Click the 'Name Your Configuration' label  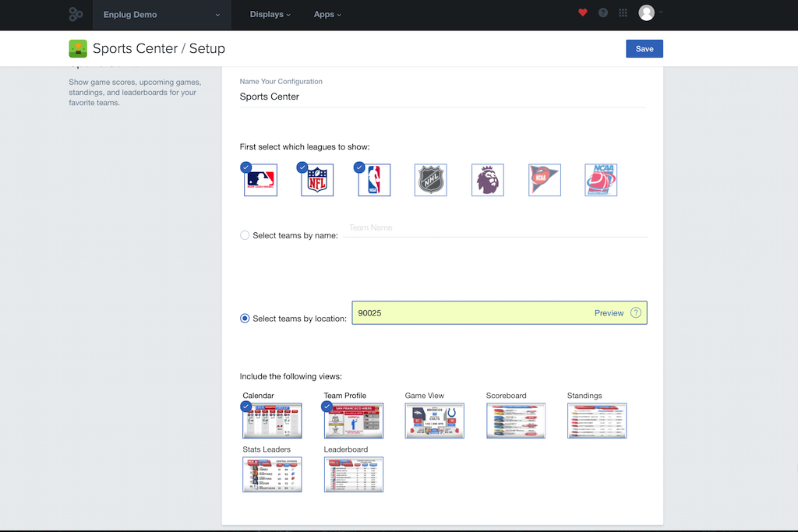(281, 81)
